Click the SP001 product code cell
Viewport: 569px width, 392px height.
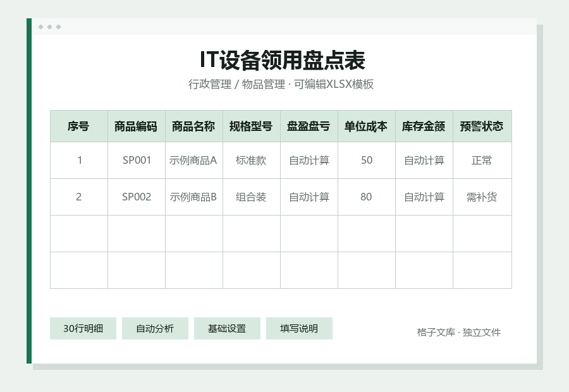(137, 160)
